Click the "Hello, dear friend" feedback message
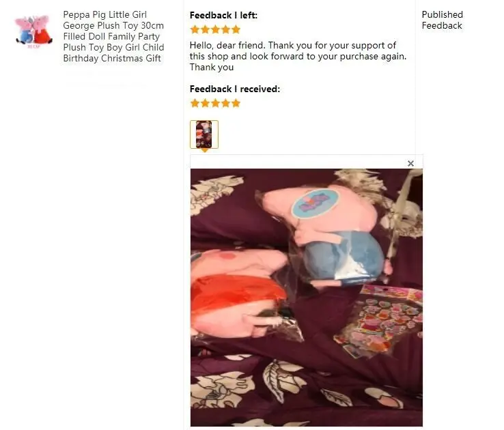The width and height of the screenshot is (504, 430). pyautogui.click(x=298, y=56)
